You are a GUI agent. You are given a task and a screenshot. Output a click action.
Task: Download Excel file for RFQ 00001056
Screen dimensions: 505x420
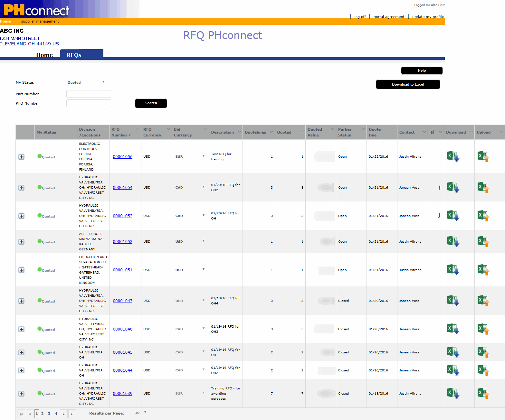[x=453, y=156]
